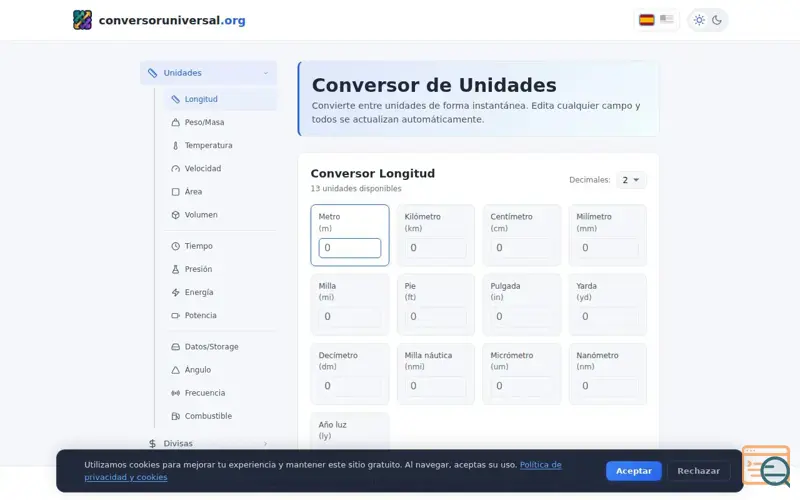Select Frecuencia in the sidebar
The image size is (800, 500).
coord(220,393)
